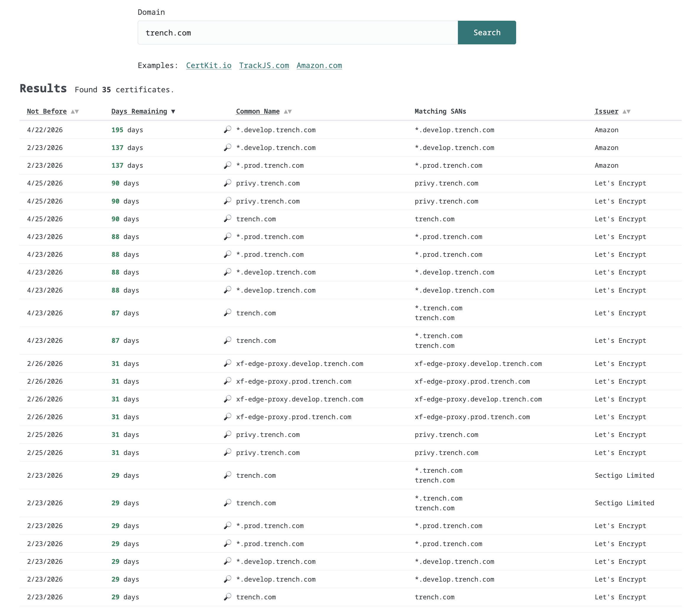Viewport: 700px width, 610px height.
Task: Sort certificates by Issuer column
Action: (606, 111)
